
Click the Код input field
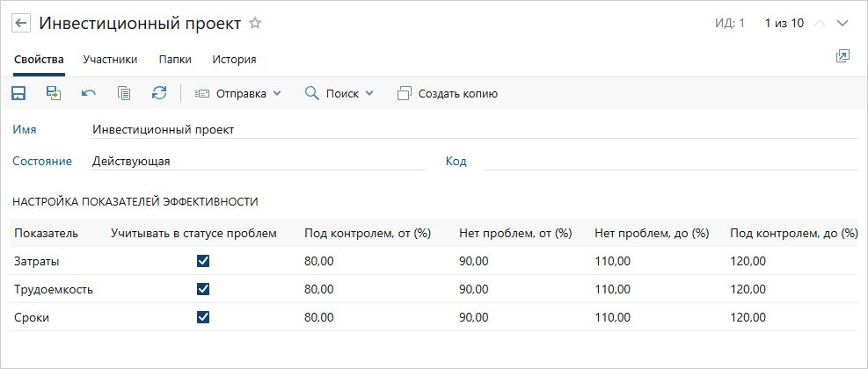(x=670, y=161)
